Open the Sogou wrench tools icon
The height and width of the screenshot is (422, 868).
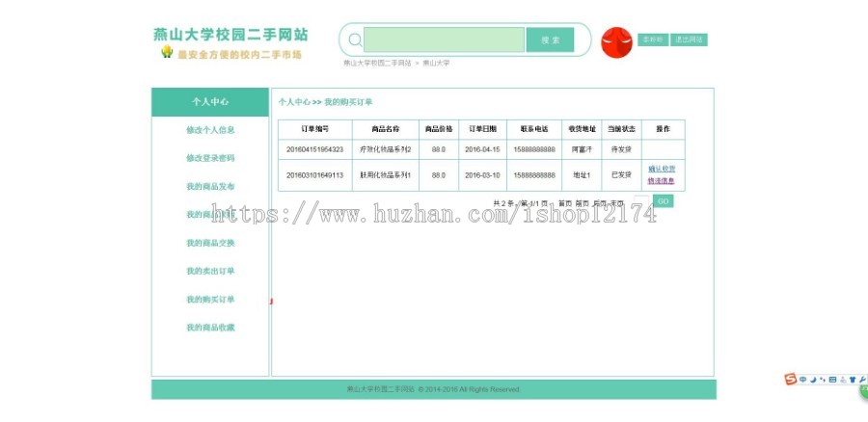coord(862,380)
